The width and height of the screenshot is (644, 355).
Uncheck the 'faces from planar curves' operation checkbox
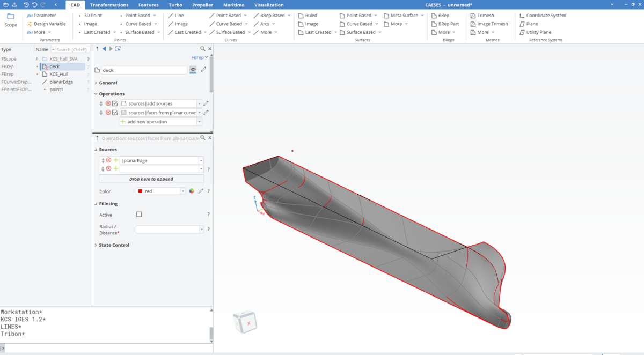(x=115, y=113)
